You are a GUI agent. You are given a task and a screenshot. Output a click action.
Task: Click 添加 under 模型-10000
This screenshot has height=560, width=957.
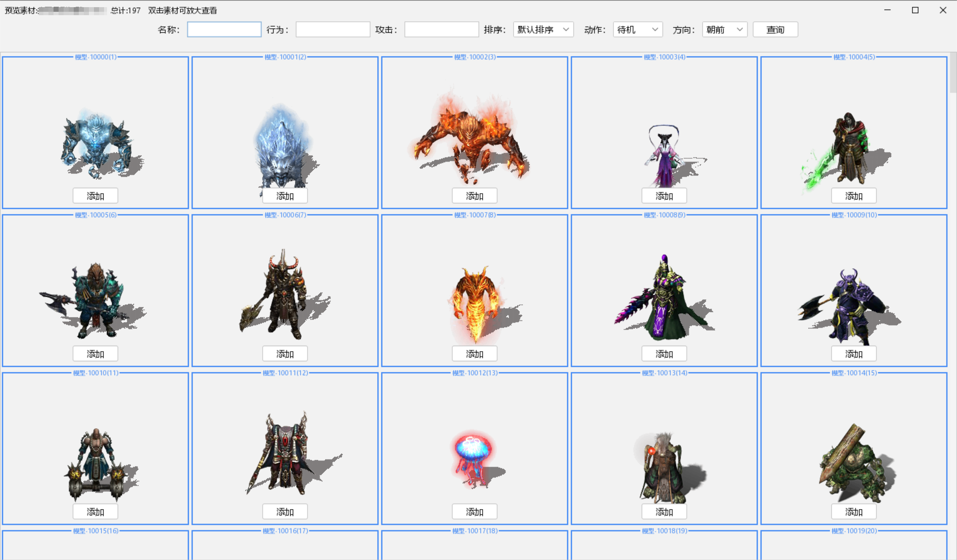(95, 196)
